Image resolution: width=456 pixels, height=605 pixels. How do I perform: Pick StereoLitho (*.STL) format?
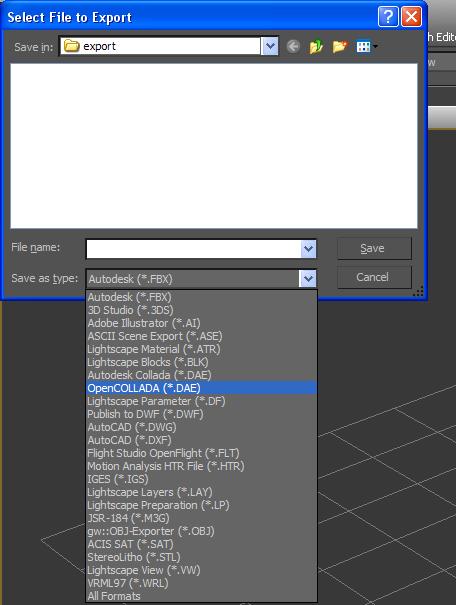201,557
